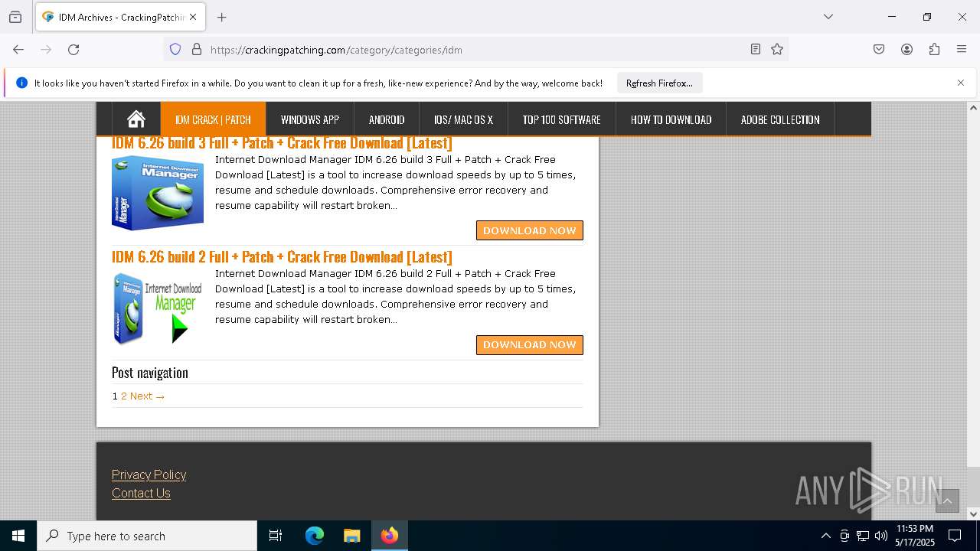Click the taskbar search box
980x551 pixels.
click(147, 536)
